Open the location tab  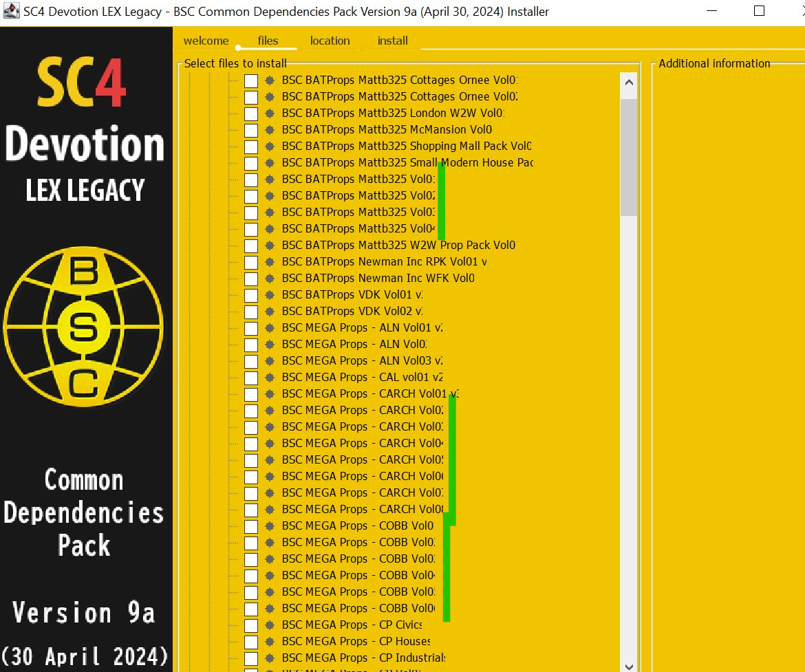coord(330,41)
